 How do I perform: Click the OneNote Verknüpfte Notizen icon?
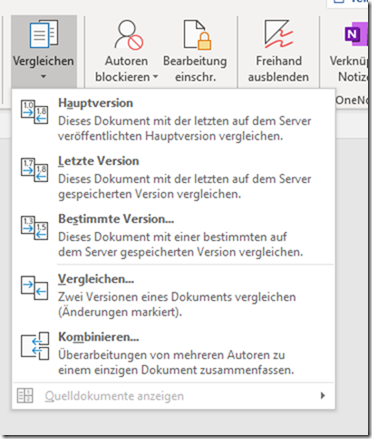[x=357, y=35]
